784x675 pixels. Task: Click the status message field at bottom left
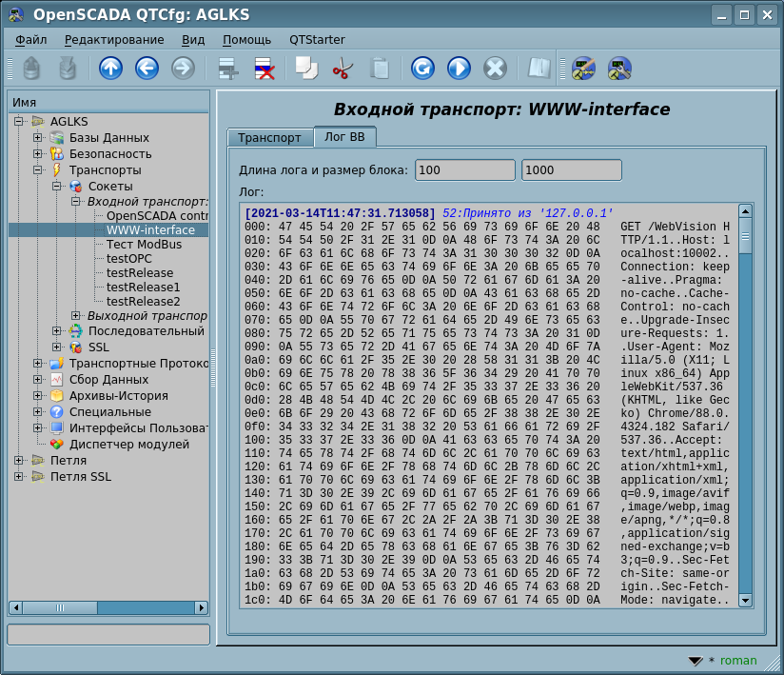click(108, 634)
